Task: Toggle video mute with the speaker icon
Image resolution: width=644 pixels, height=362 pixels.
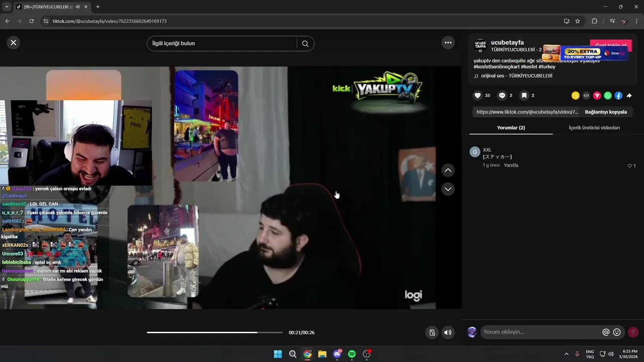Action: pos(448,332)
